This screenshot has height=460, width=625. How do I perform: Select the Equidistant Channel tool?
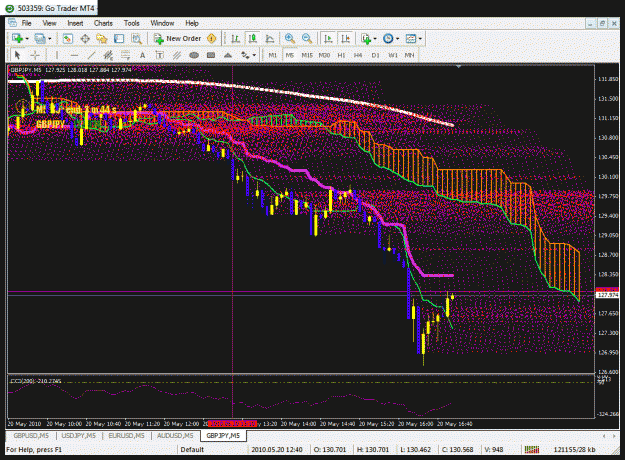[108, 55]
